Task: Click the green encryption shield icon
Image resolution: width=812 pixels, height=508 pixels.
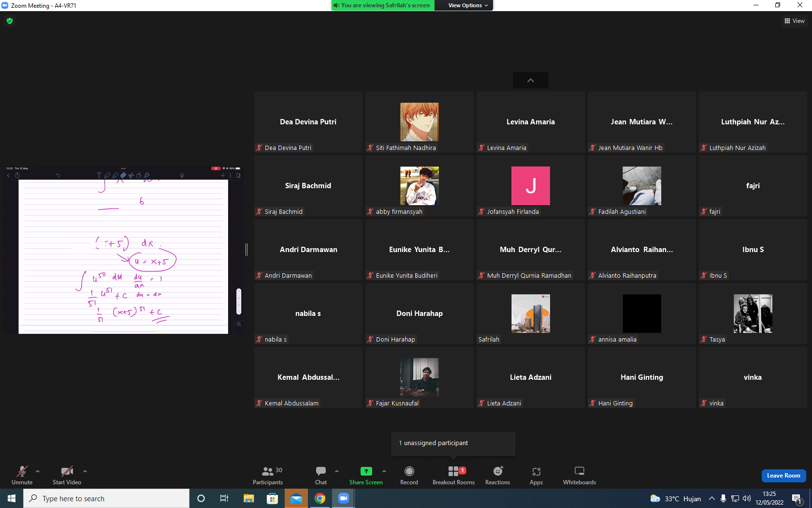Action: pos(10,21)
